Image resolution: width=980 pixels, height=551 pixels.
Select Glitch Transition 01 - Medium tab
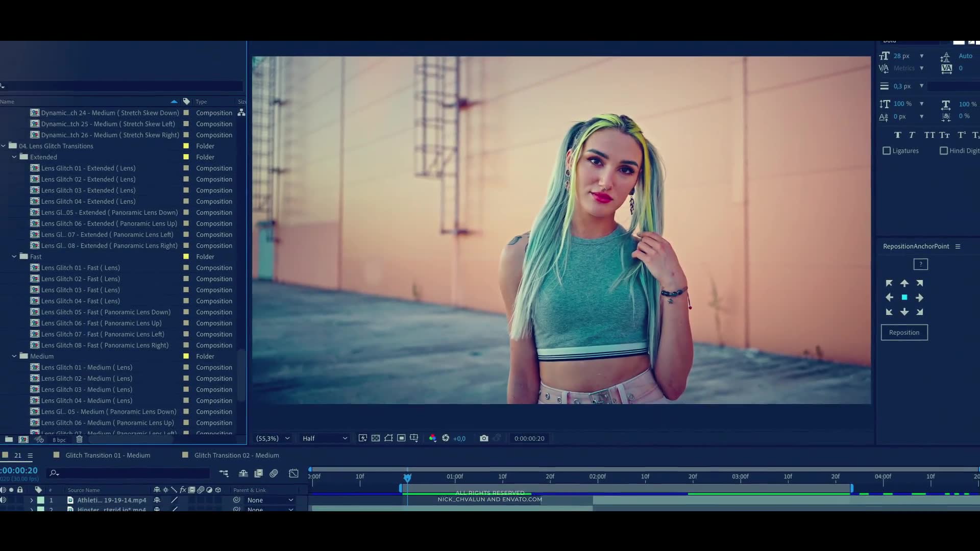click(x=108, y=455)
